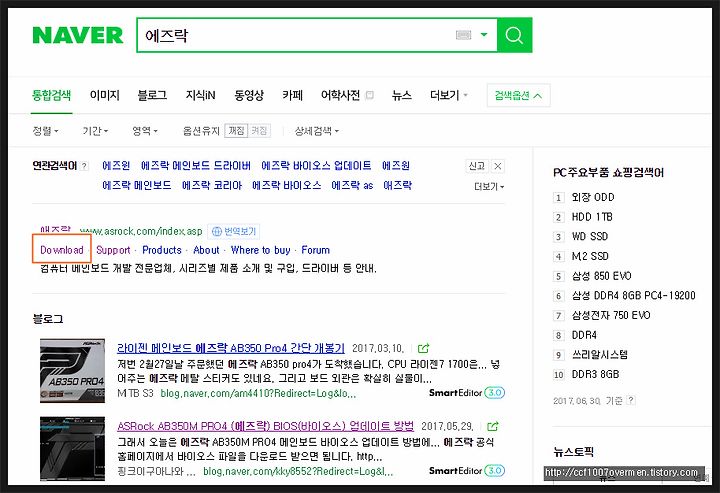Click related search 에즈락 바이오스 업데이트
This screenshot has width=720, height=493.
(316, 166)
